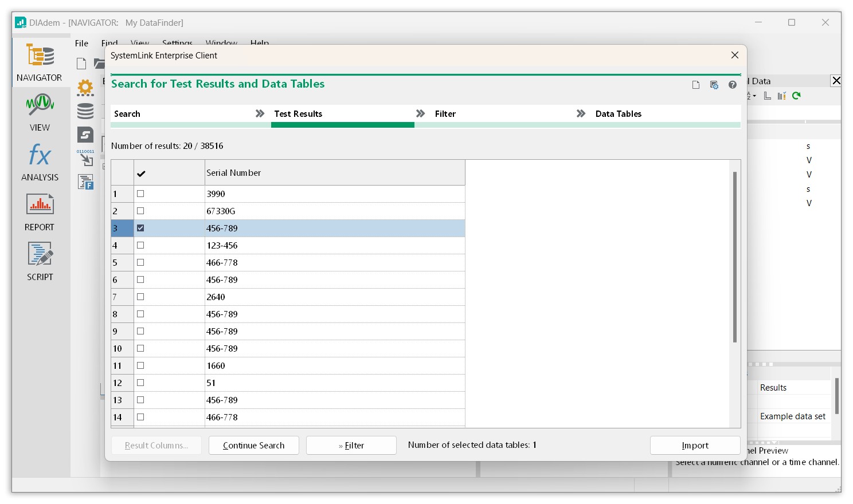
Task: Tick the checkbox in row 7
Action: (140, 297)
